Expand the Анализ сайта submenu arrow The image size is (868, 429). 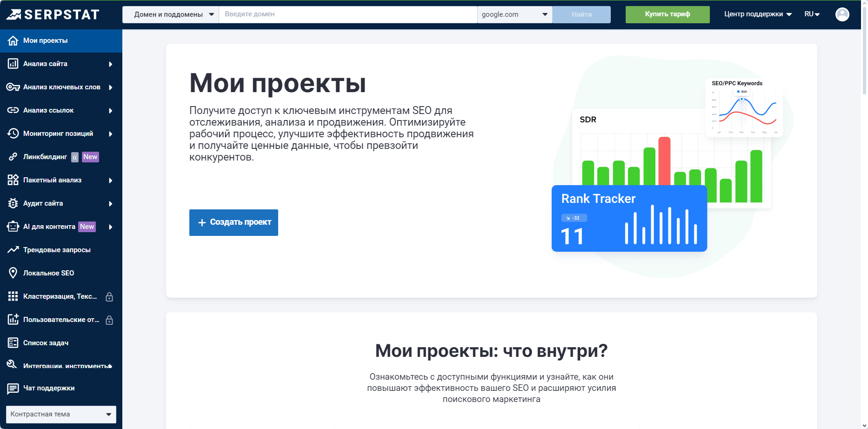click(111, 64)
